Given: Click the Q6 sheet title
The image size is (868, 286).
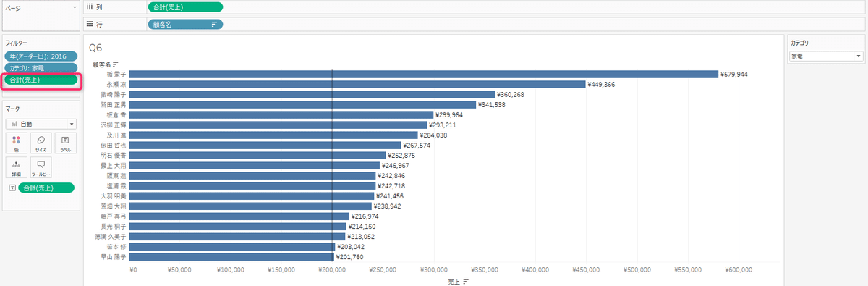Looking at the screenshot, I should pos(95,48).
